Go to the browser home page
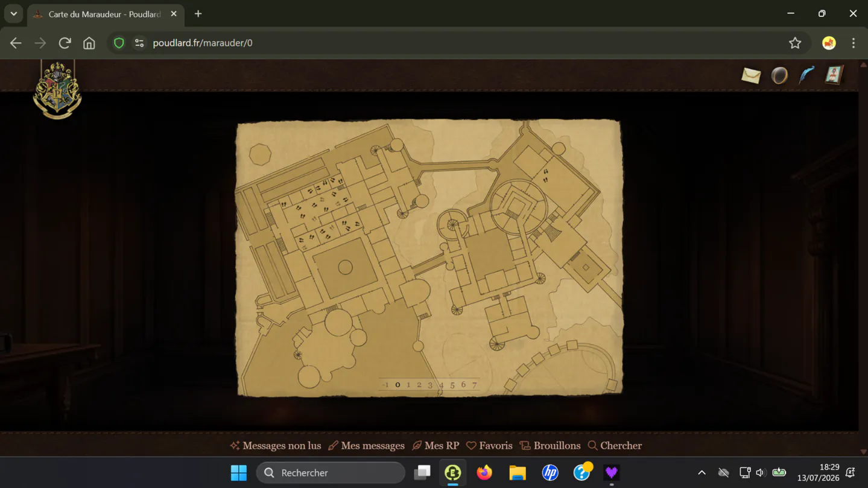 tap(89, 43)
